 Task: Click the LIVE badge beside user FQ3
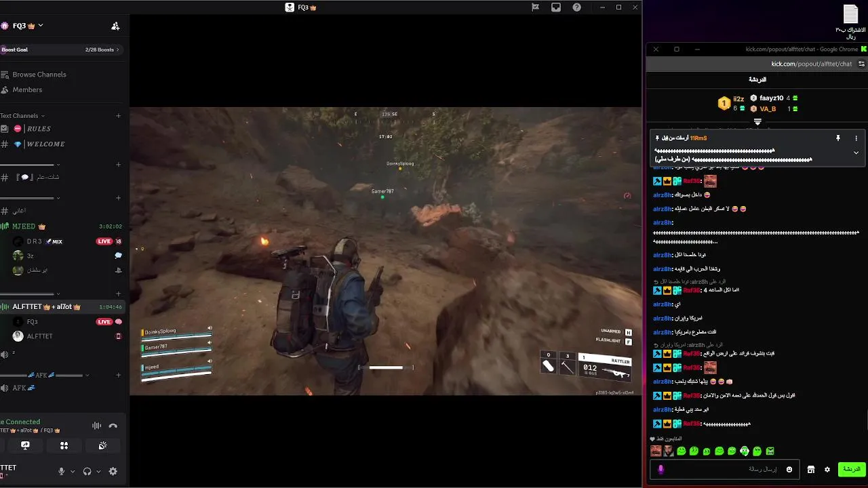104,322
